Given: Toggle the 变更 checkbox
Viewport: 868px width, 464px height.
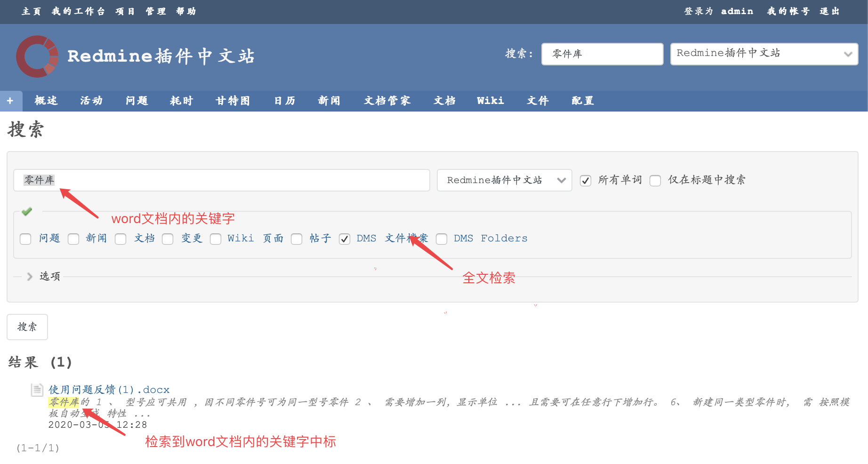Looking at the screenshot, I should [168, 239].
